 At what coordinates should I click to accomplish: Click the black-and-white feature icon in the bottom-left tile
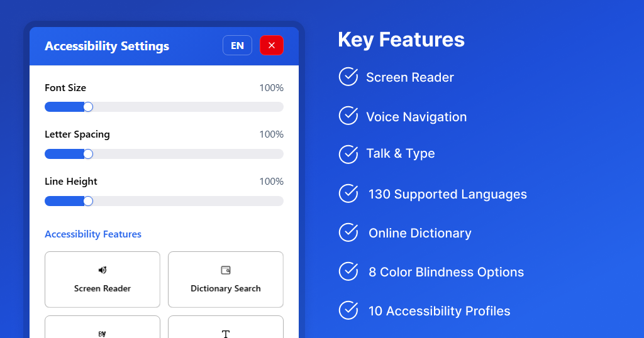click(x=103, y=334)
